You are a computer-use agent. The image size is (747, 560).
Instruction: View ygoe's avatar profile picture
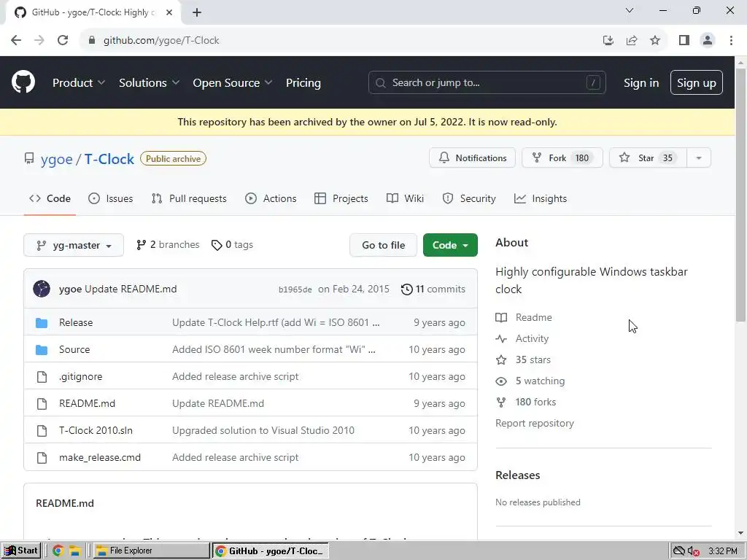(x=42, y=289)
